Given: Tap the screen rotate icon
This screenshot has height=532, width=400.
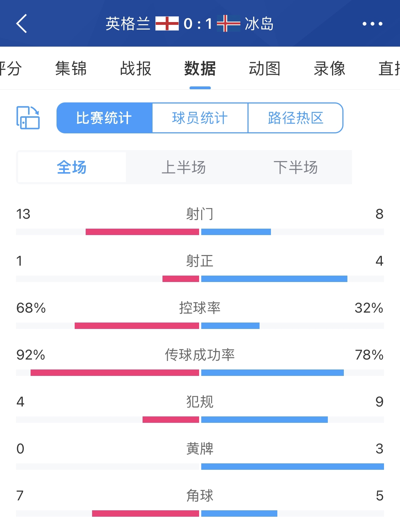Looking at the screenshot, I should pos(28,118).
